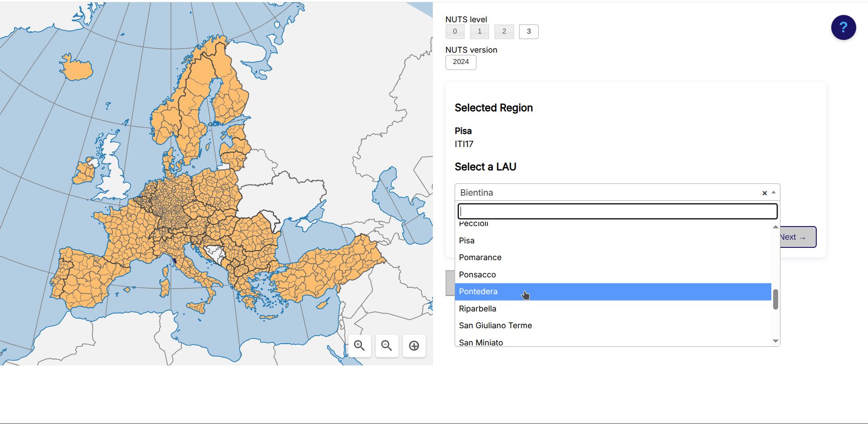Click the LAU list scrollbar thumb
The width and height of the screenshot is (868, 424).
(775, 299)
